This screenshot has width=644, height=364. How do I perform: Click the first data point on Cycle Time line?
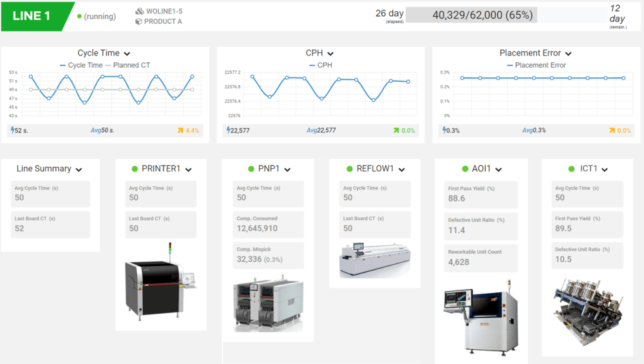(31, 77)
